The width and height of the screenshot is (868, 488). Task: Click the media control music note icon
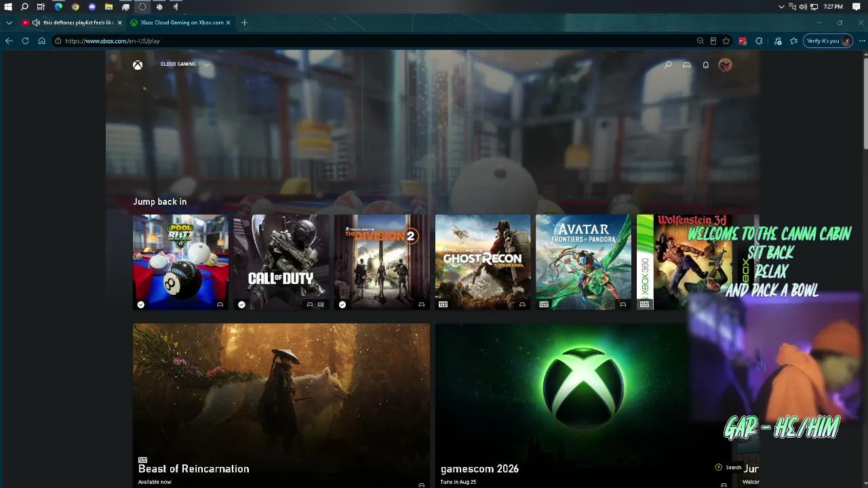click(778, 41)
